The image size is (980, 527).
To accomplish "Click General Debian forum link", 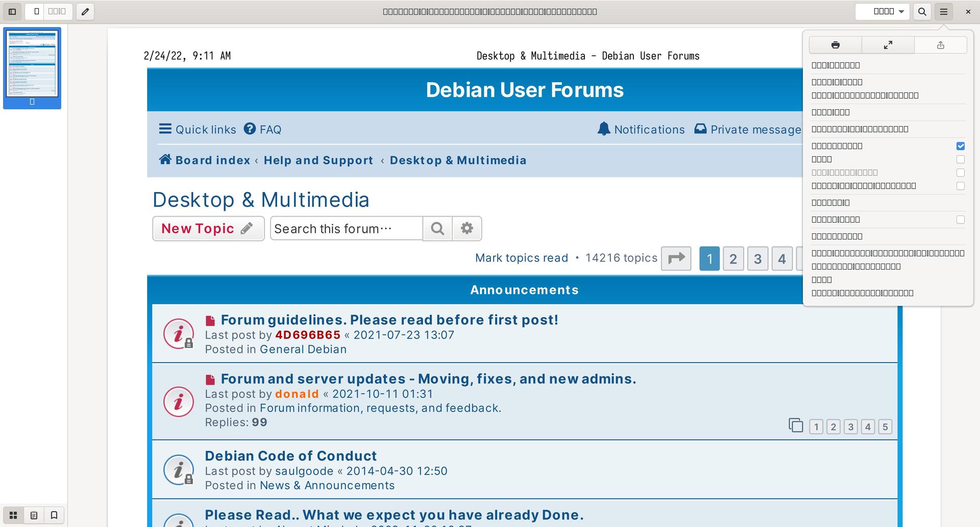I will tap(303, 349).
